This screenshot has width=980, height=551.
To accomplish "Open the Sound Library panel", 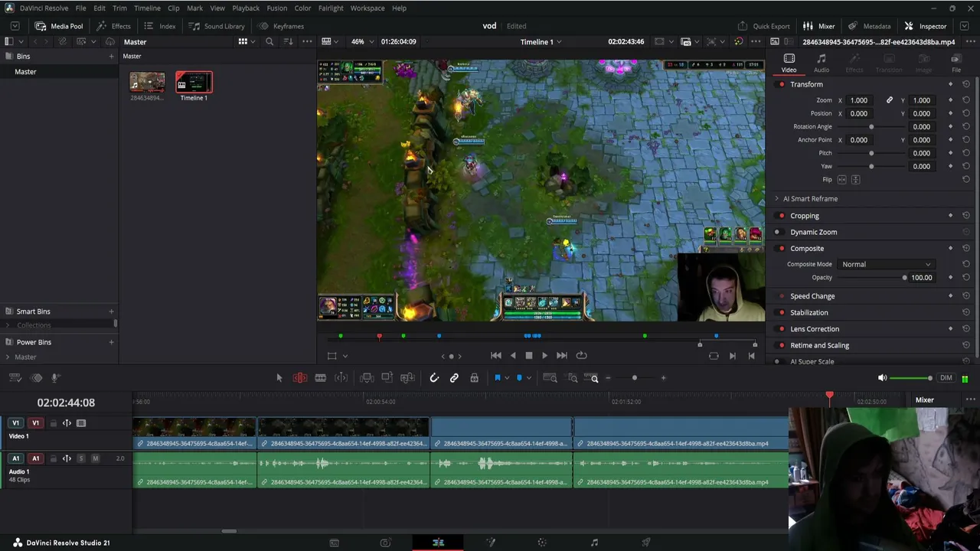I will coord(217,26).
